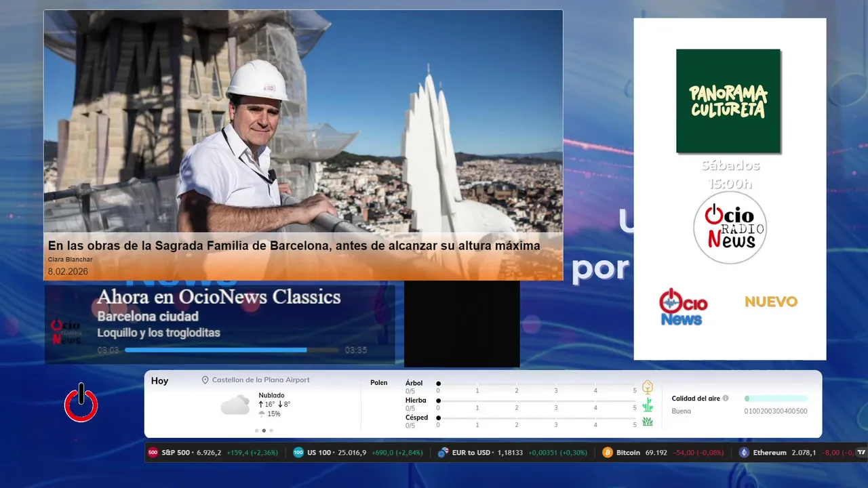Open Castellon de la Plana Airport location

coord(261,380)
